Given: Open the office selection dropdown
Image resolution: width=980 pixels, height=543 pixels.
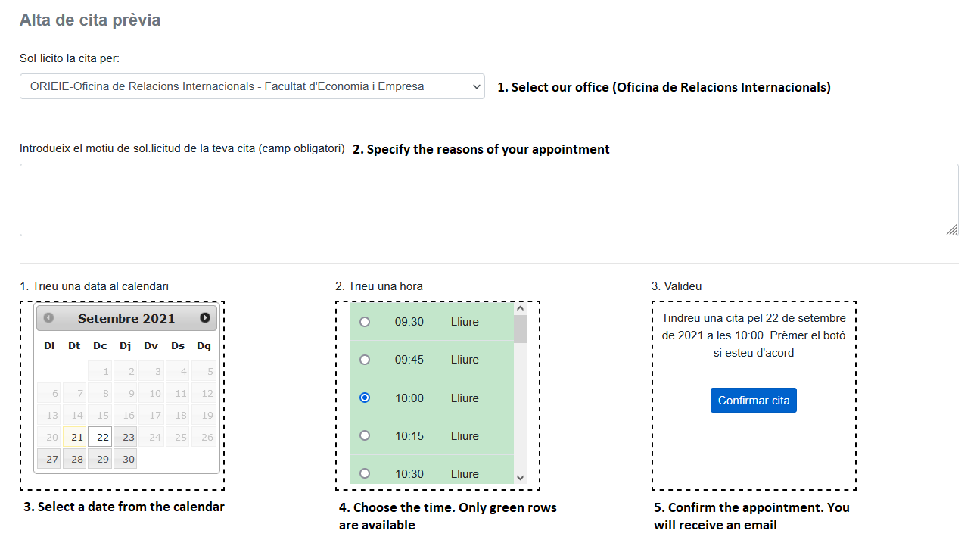Looking at the screenshot, I should [x=252, y=86].
